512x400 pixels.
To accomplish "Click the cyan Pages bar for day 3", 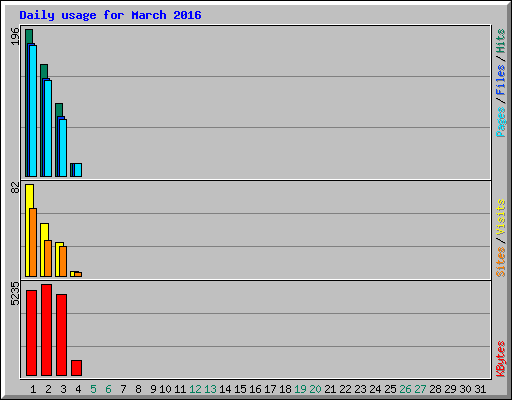I will click(x=63, y=148).
